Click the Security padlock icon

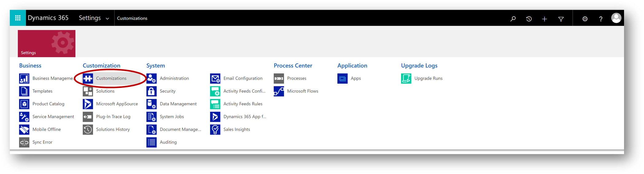tap(151, 91)
